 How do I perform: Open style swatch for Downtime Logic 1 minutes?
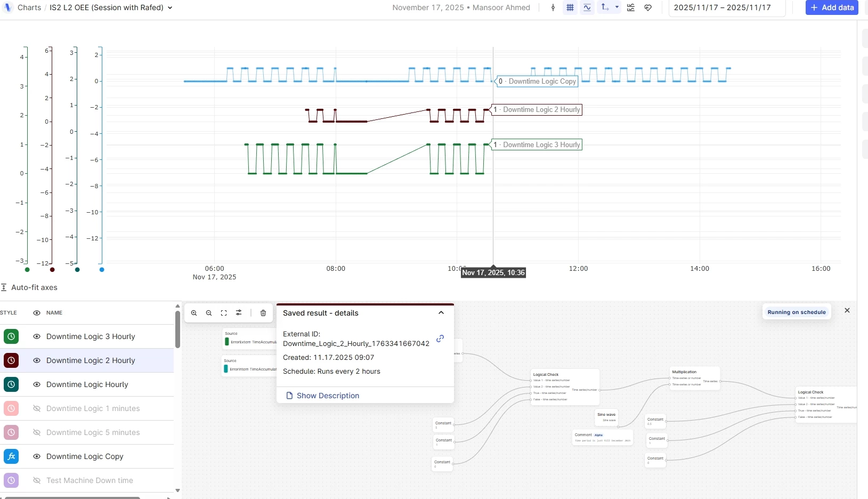tap(11, 408)
